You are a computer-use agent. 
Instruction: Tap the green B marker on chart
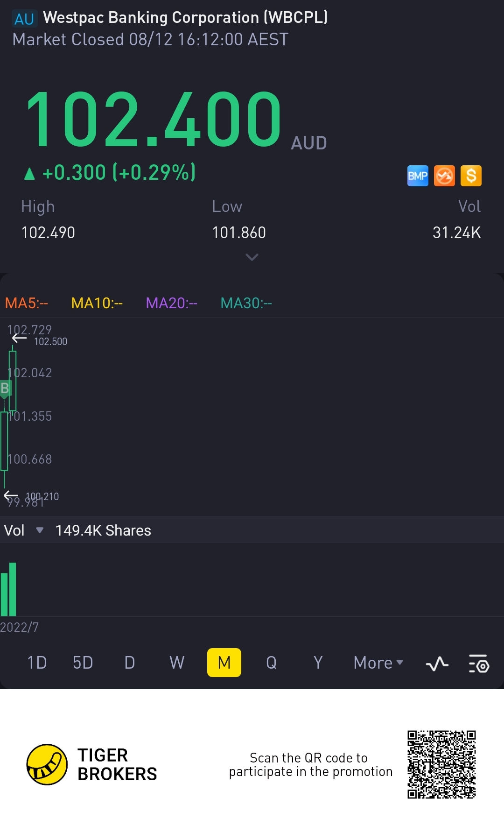(x=5, y=388)
